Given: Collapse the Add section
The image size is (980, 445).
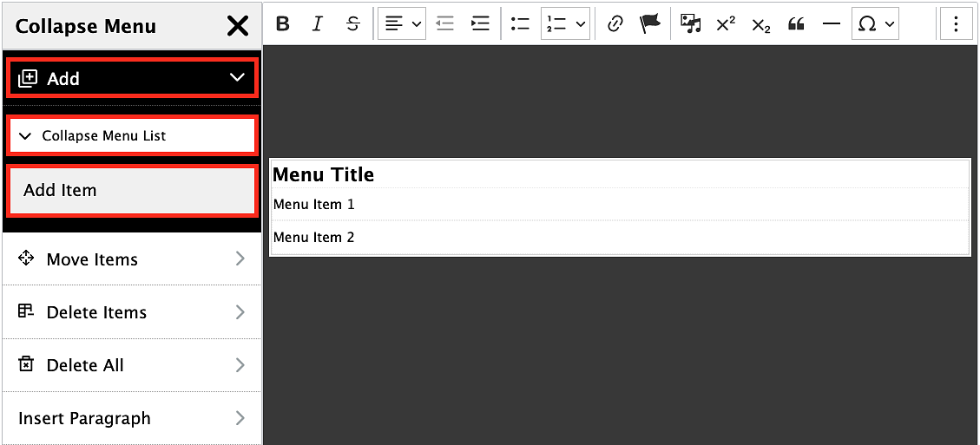Looking at the screenshot, I should point(131,78).
